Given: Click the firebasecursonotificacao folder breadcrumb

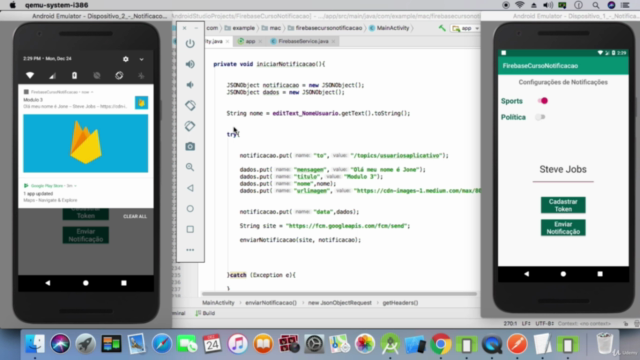Looking at the screenshot, I should (325, 28).
